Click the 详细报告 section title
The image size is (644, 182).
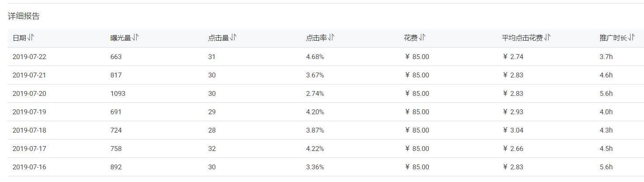pyautogui.click(x=24, y=16)
